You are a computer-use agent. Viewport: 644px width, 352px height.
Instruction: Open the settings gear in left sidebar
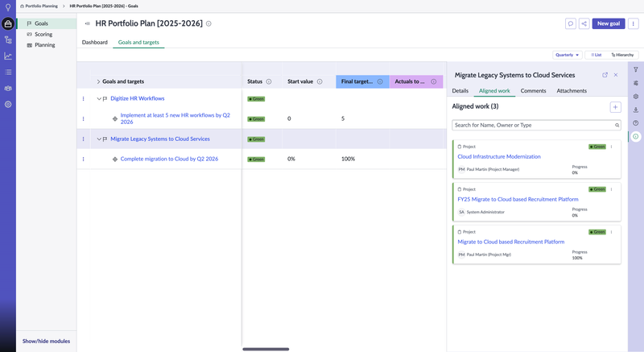(8, 104)
